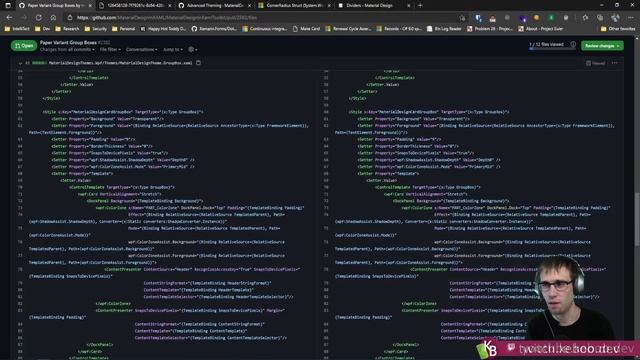Show files viewed info icon

tap(573, 44)
